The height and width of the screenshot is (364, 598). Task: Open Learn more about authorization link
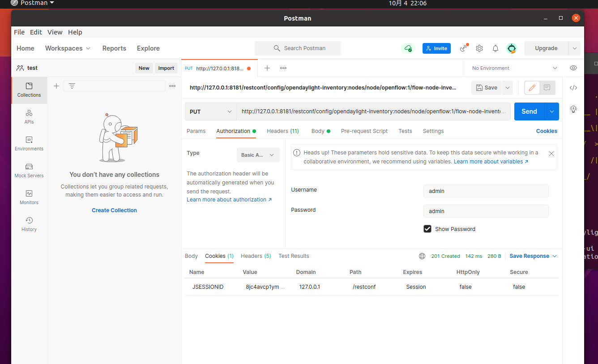pos(229,200)
